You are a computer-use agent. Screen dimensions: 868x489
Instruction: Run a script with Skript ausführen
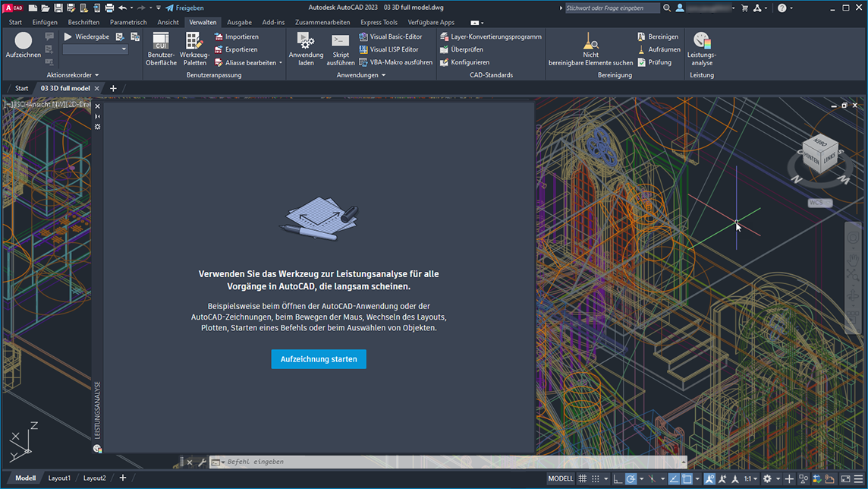click(341, 49)
